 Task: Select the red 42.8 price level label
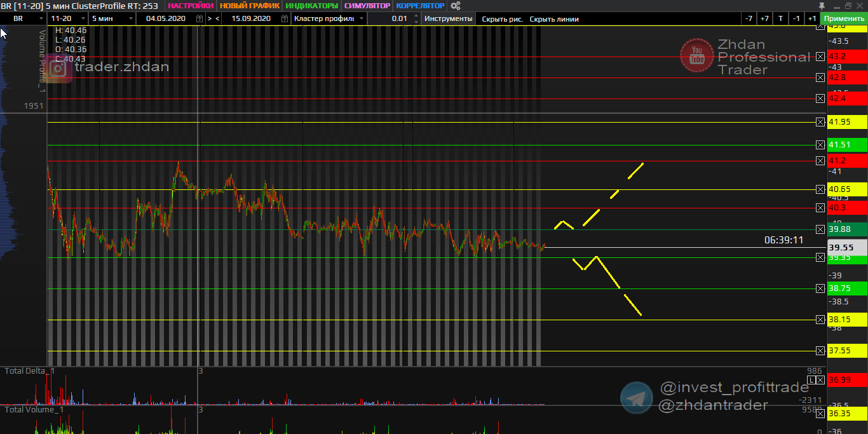[847, 78]
